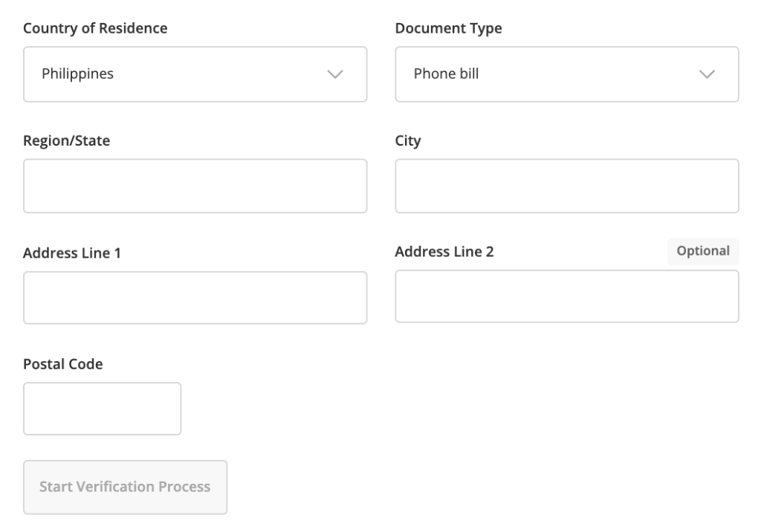This screenshot has height=532, width=761.
Task: Click the selected Phone bill value text
Action: coord(446,74)
